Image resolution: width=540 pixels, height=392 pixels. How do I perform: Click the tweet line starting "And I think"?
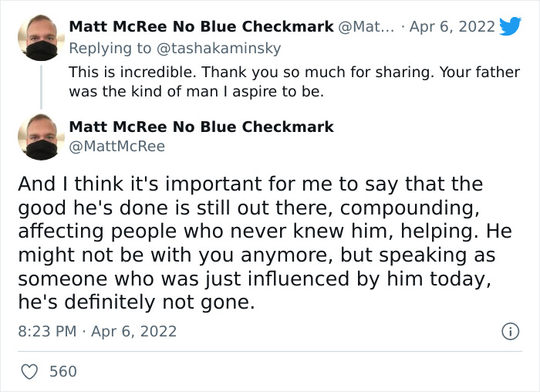point(250,185)
